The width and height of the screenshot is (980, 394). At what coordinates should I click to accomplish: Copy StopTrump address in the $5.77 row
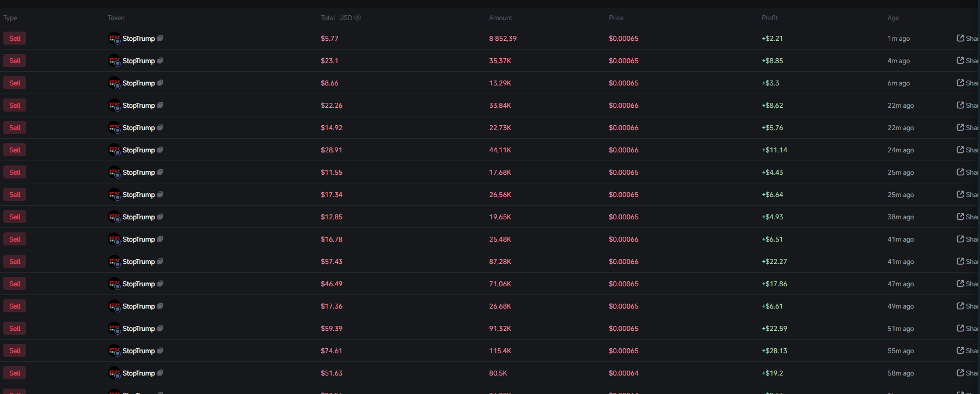pos(160,38)
